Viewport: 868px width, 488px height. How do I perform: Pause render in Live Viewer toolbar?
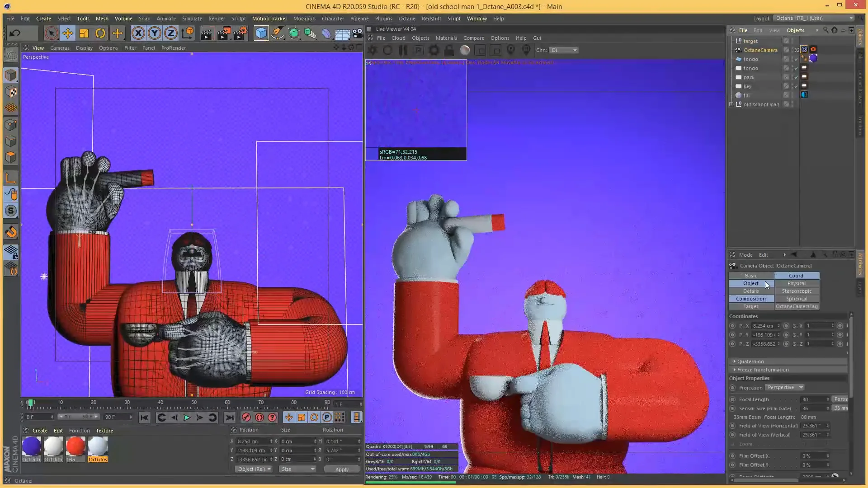tap(403, 50)
